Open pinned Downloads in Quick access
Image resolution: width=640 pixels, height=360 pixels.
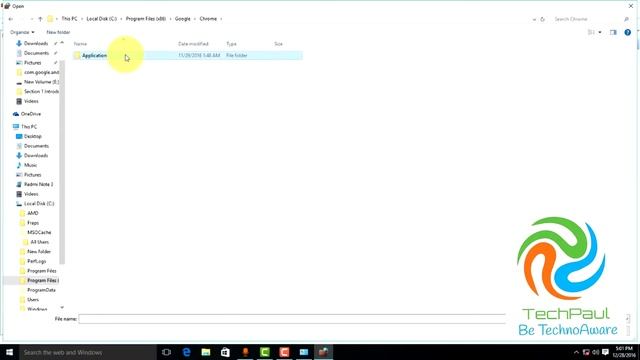pyautogui.click(x=36, y=43)
